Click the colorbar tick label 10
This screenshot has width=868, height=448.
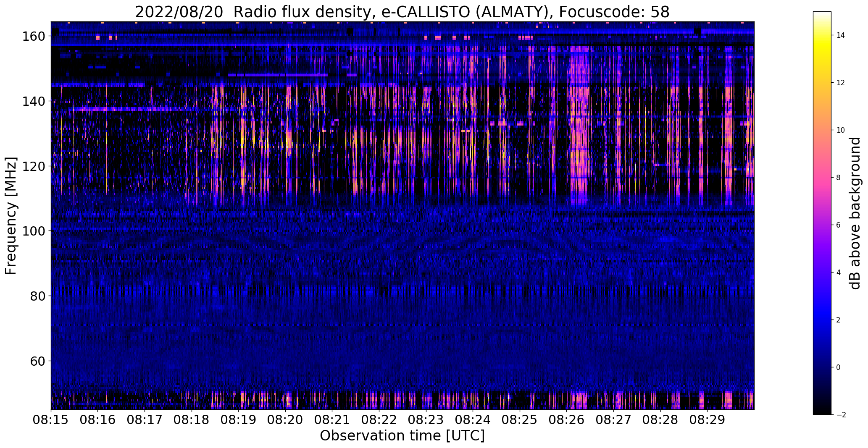point(841,130)
